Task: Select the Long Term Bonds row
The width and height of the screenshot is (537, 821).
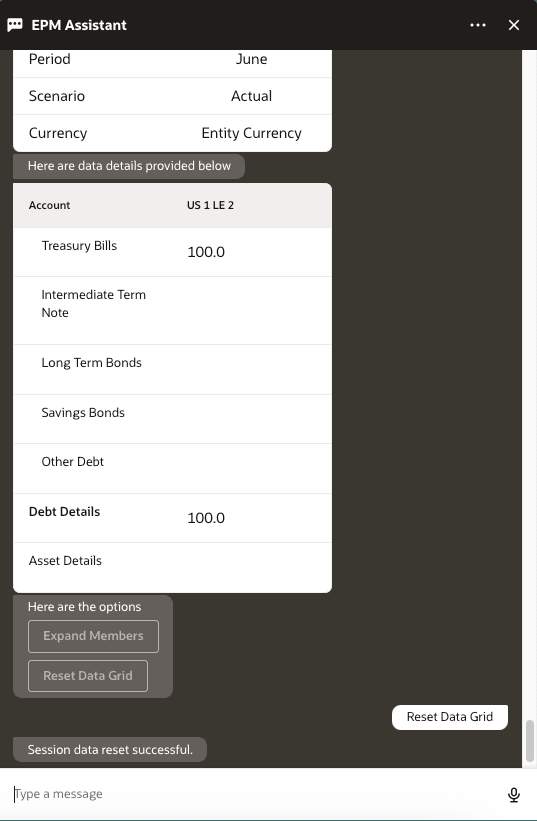Action: (x=172, y=370)
